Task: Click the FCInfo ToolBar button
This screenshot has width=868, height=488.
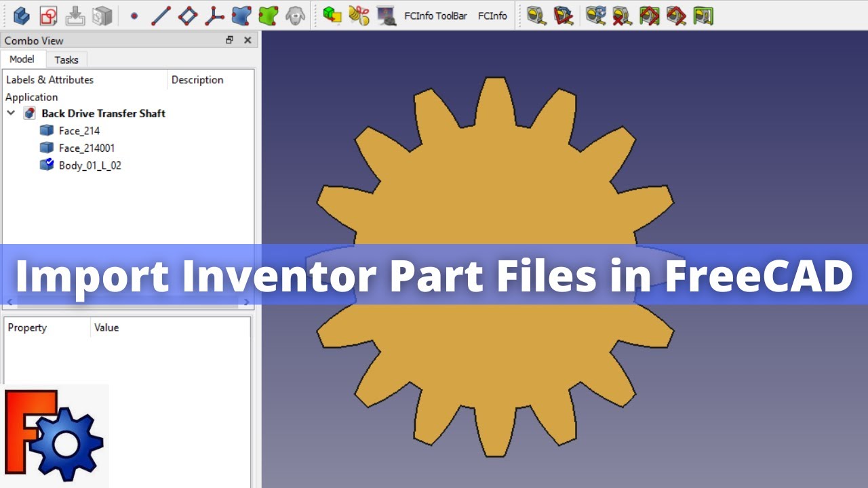Action: [x=435, y=16]
